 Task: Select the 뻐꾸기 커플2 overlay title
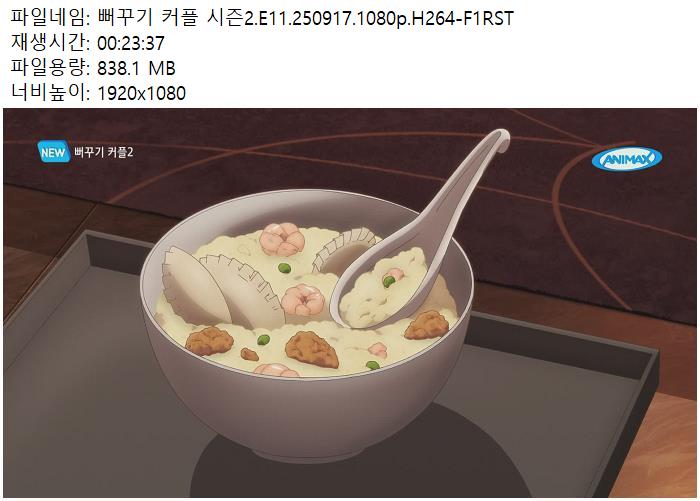click(104, 152)
